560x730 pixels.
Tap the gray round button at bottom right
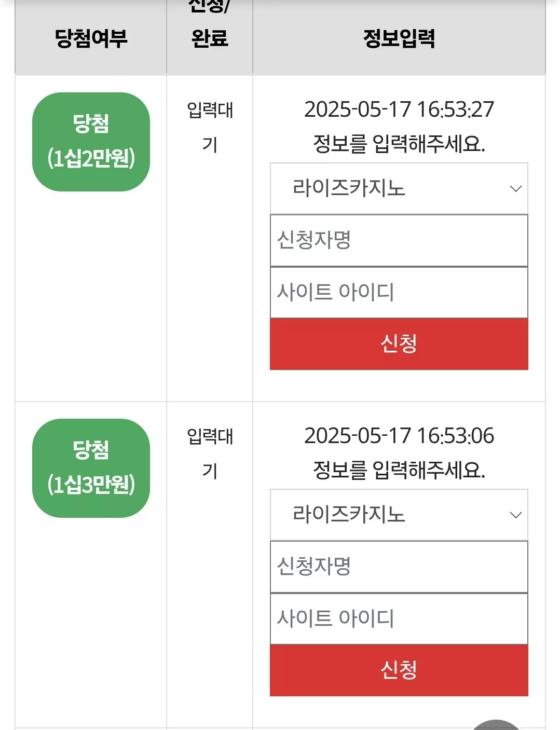496,725
